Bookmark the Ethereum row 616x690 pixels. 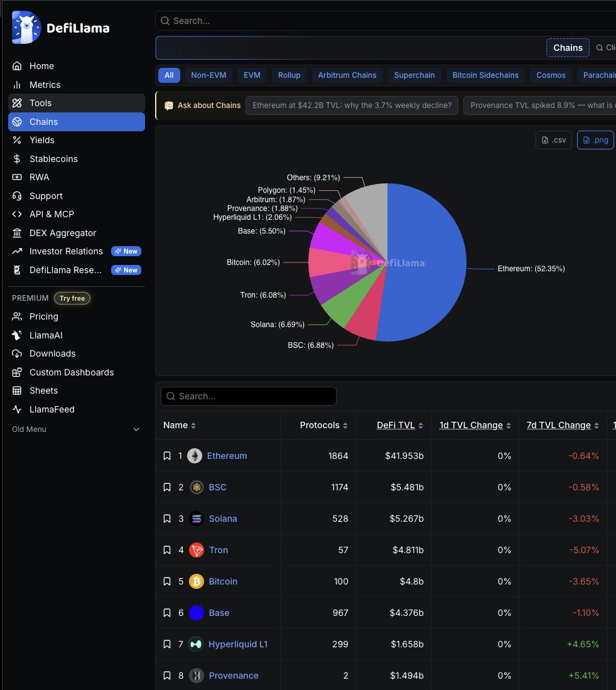[x=167, y=456]
